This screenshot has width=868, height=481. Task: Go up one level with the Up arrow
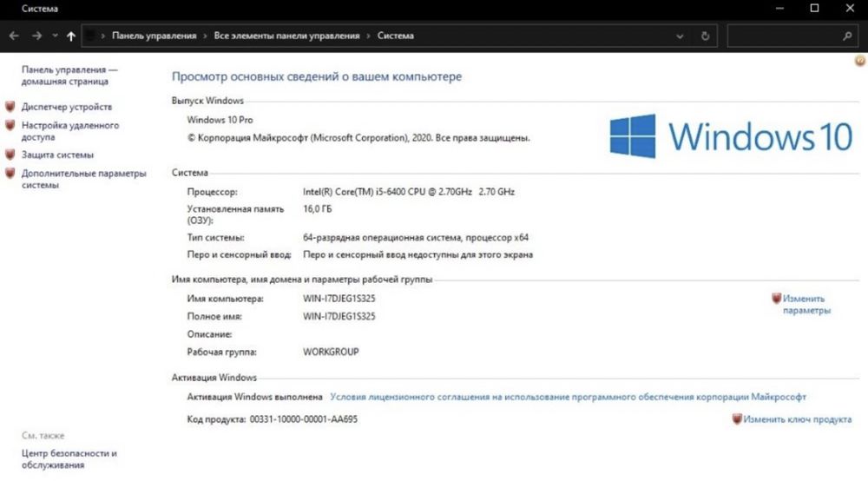point(71,36)
